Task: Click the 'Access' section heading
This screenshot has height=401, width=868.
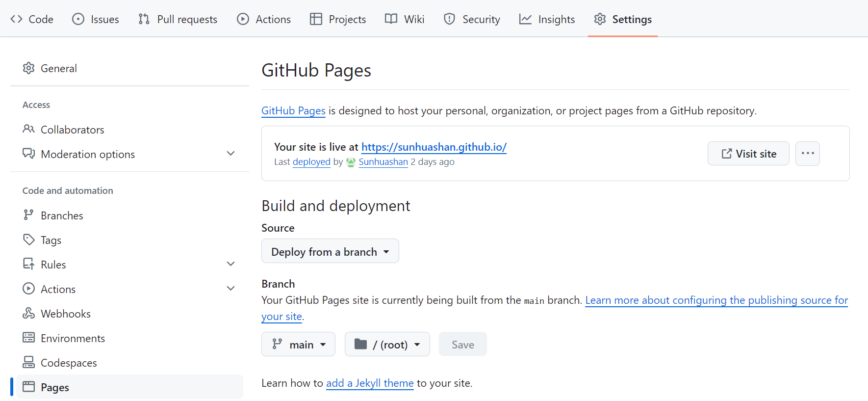Action: [36, 105]
